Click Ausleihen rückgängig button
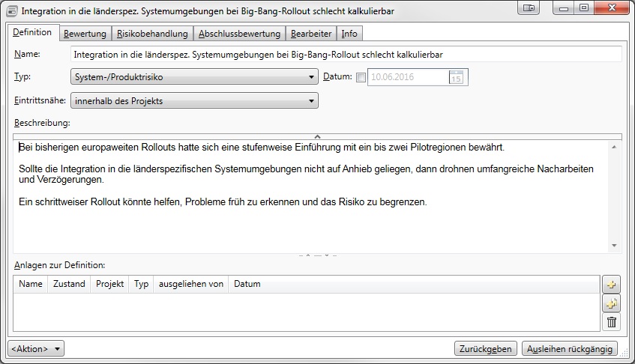The image size is (635, 364). pyautogui.click(x=570, y=348)
